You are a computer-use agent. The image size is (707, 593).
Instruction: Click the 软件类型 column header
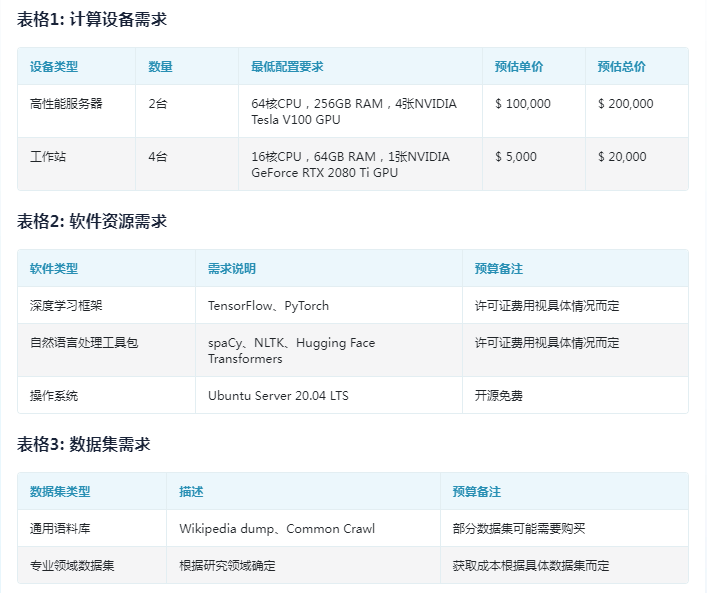(x=106, y=268)
